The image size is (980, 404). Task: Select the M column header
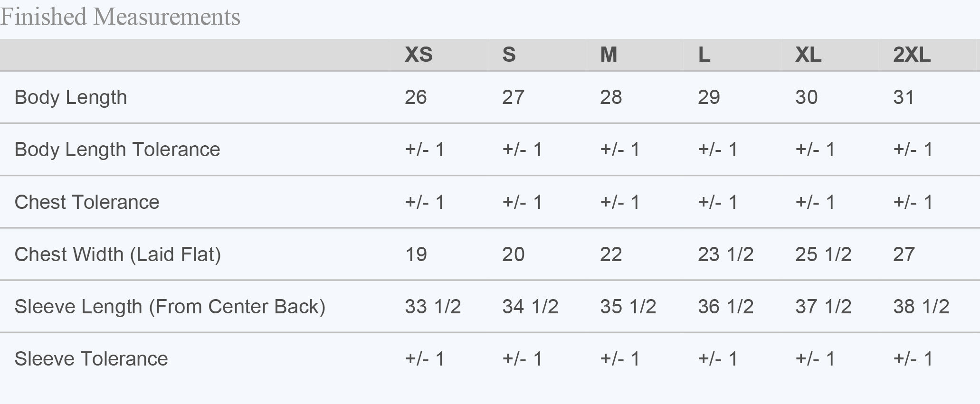click(x=609, y=55)
